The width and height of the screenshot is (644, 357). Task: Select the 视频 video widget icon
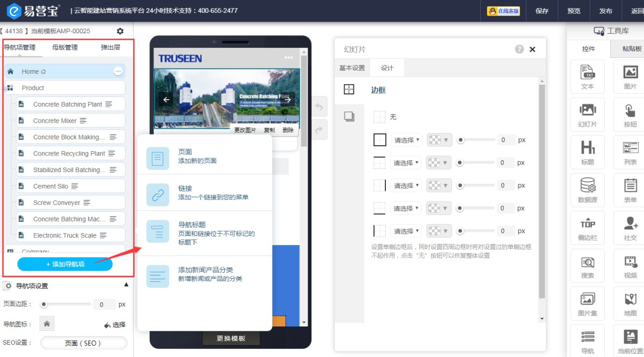pos(630,265)
